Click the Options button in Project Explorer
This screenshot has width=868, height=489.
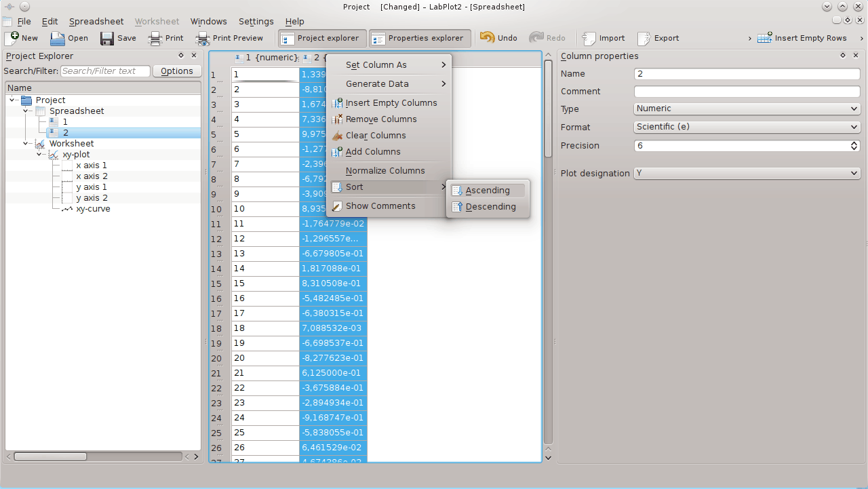pyautogui.click(x=177, y=71)
